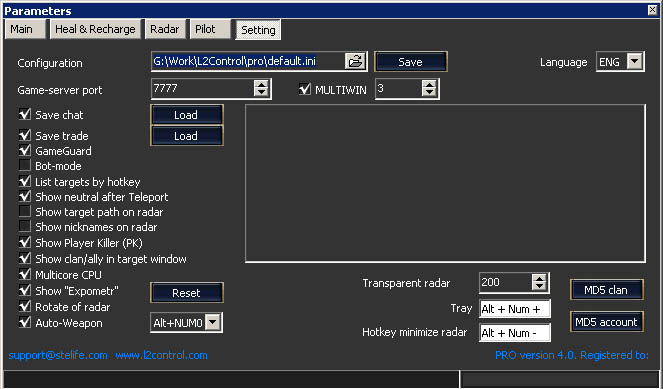Enable Show target path on radar
The height and width of the screenshot is (389, 663).
click(25, 211)
